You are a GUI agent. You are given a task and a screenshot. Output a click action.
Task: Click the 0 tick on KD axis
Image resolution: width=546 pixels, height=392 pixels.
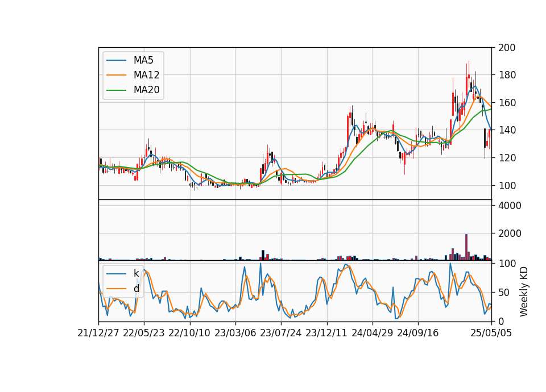pos(501,322)
